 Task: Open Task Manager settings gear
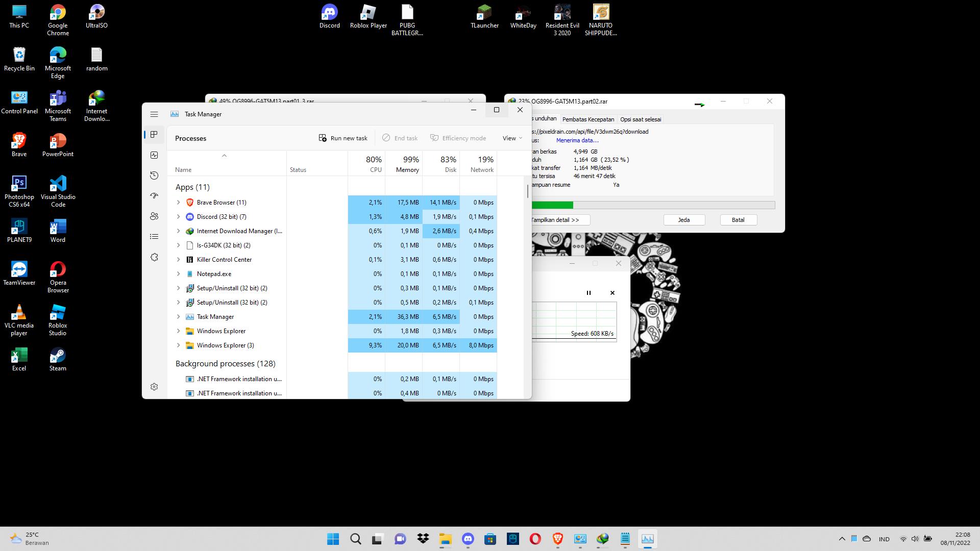coord(154,387)
